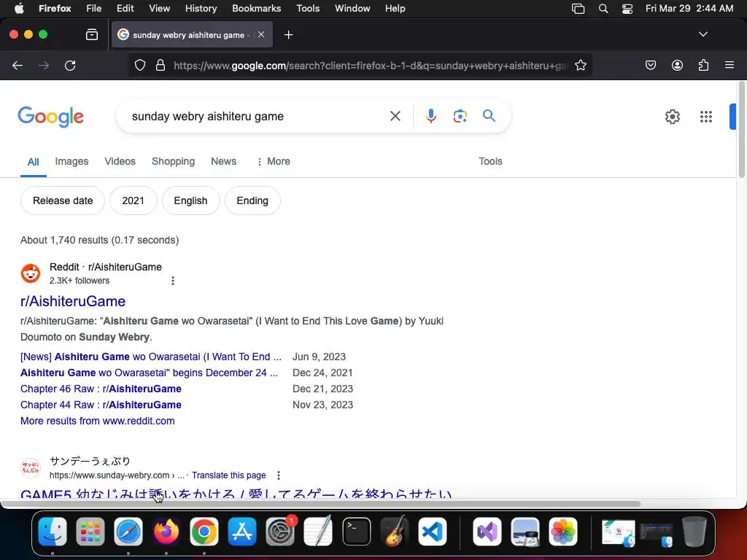This screenshot has width=747, height=560.
Task: Click the address bar URL field
Action: pyautogui.click(x=371, y=65)
